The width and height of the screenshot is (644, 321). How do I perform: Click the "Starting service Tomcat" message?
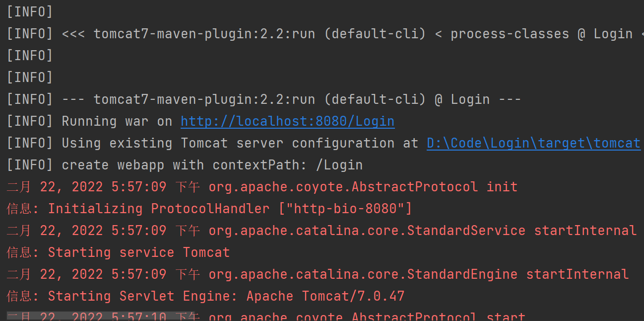coord(138,252)
